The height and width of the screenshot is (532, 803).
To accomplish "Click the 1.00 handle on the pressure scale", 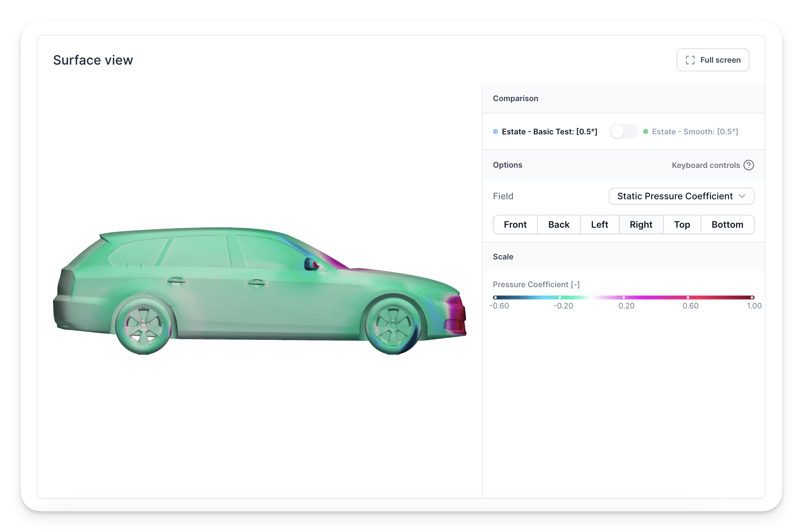I will [x=752, y=297].
